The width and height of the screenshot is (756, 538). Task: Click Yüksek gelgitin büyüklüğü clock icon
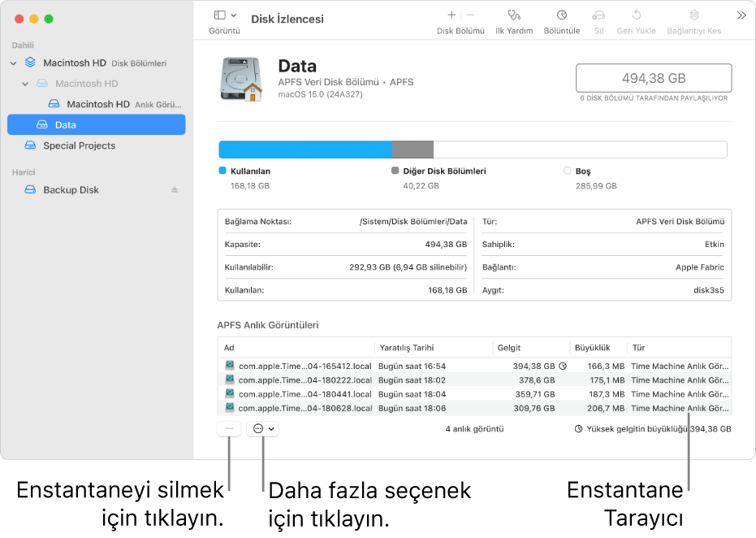(x=578, y=429)
